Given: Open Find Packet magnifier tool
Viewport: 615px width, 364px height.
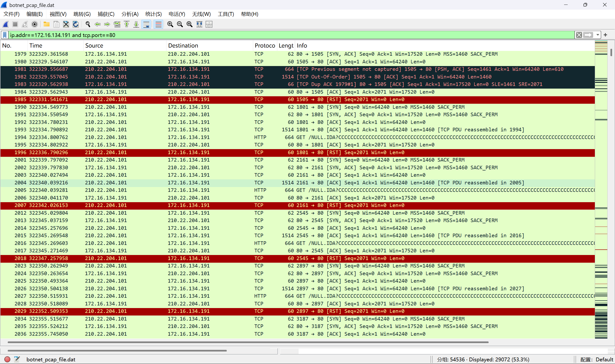Looking at the screenshot, I should pos(88,24).
